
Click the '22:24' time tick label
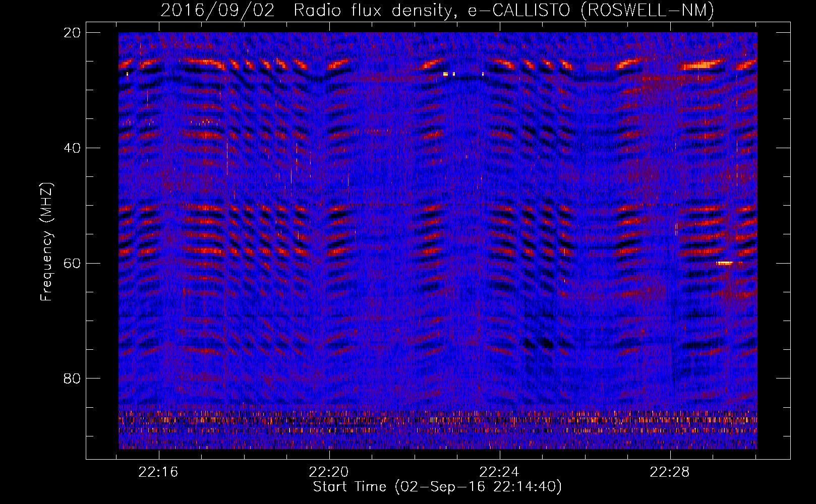tap(499, 472)
